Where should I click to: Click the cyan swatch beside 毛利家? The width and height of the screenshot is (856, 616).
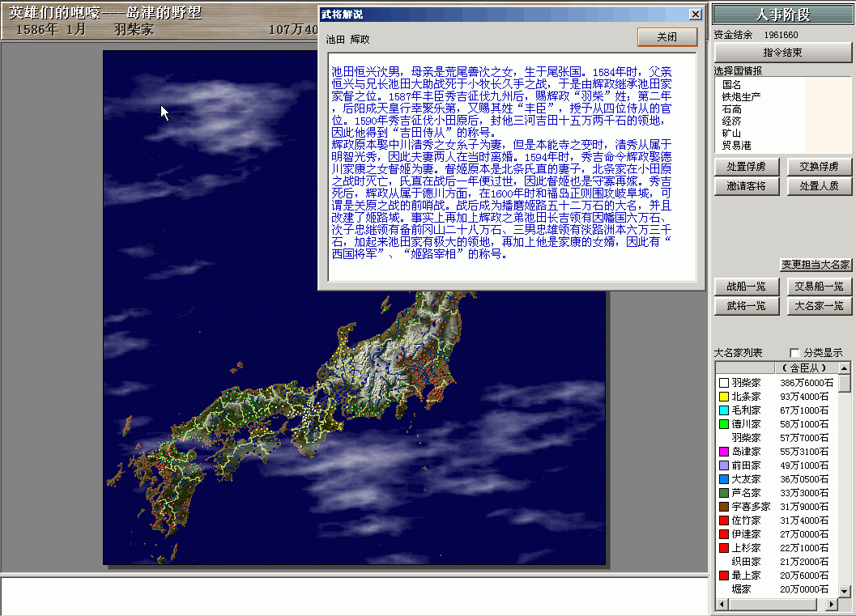(723, 410)
